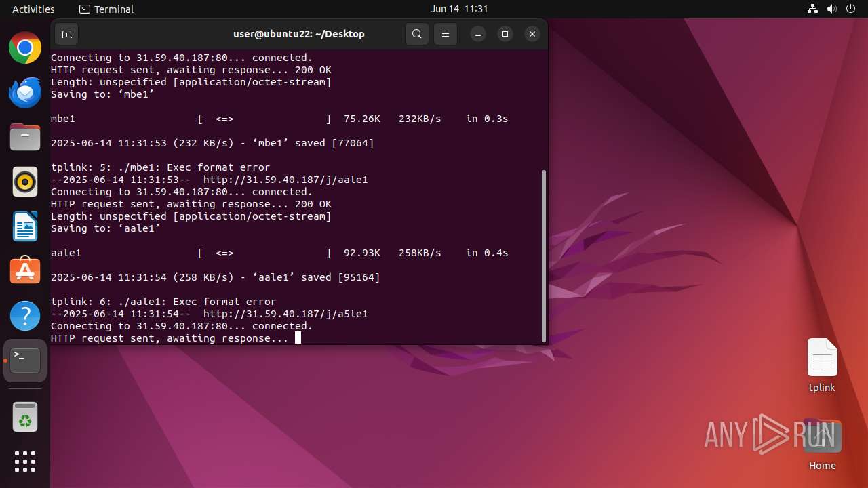The width and height of the screenshot is (868, 488).
Task: Add a new terminal tab
Action: coord(66,34)
